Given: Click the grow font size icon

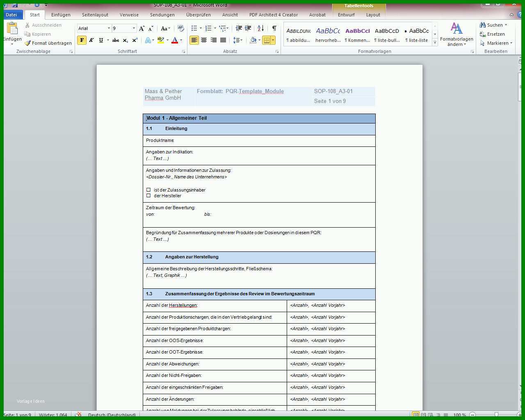Looking at the screenshot, I should click(x=142, y=28).
